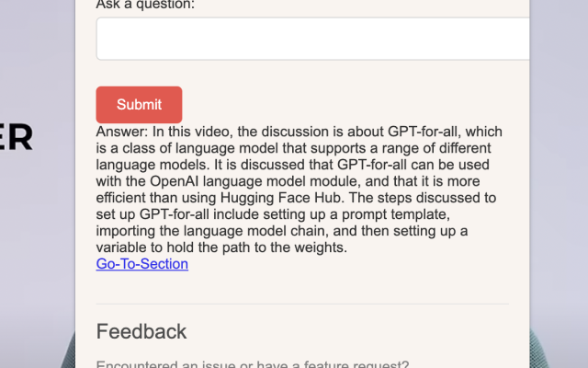Viewport: 588px width, 368px height.
Task: Click the gray background right of the panel
Action: click(x=559, y=184)
